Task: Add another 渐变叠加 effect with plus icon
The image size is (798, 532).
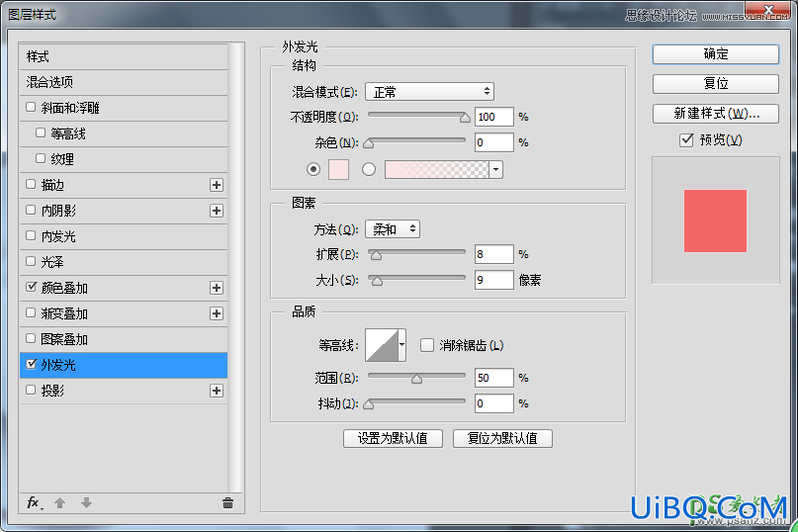Action: click(217, 313)
